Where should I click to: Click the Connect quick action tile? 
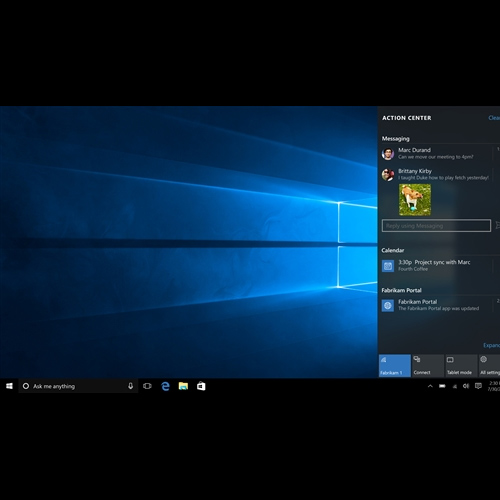pyautogui.click(x=428, y=366)
